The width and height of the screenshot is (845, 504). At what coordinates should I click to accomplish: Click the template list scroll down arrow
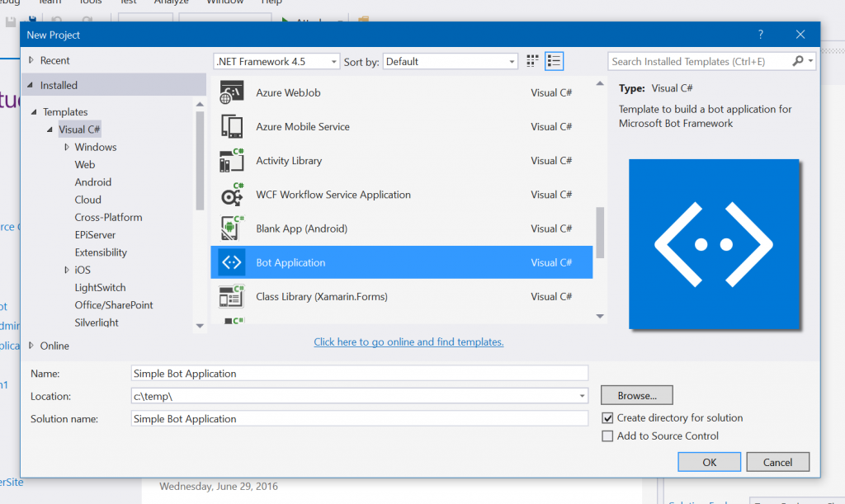point(600,317)
